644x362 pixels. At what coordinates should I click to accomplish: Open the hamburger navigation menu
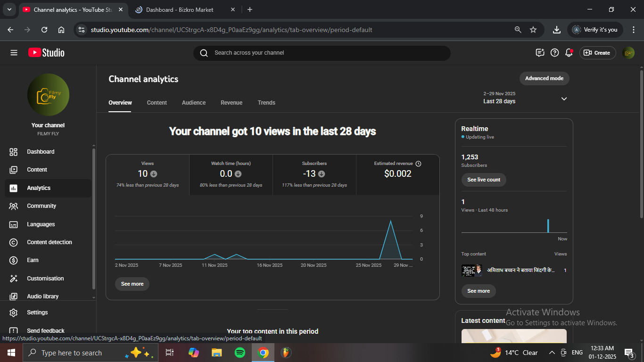tap(14, 53)
